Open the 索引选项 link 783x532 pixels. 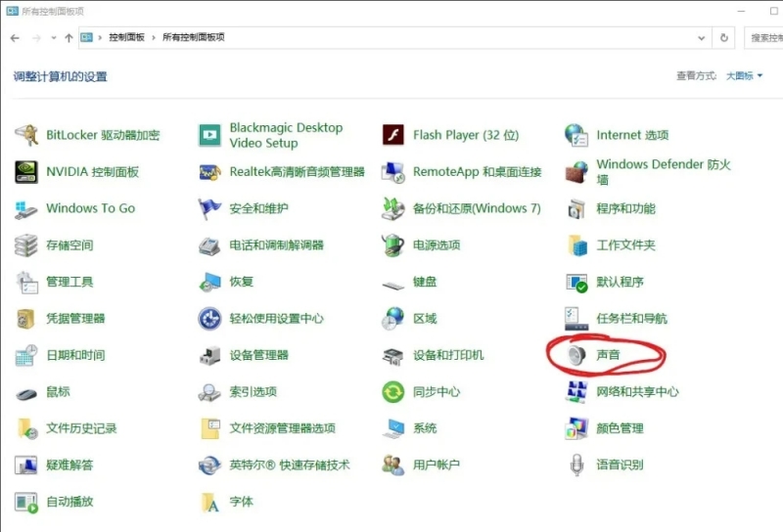253,392
